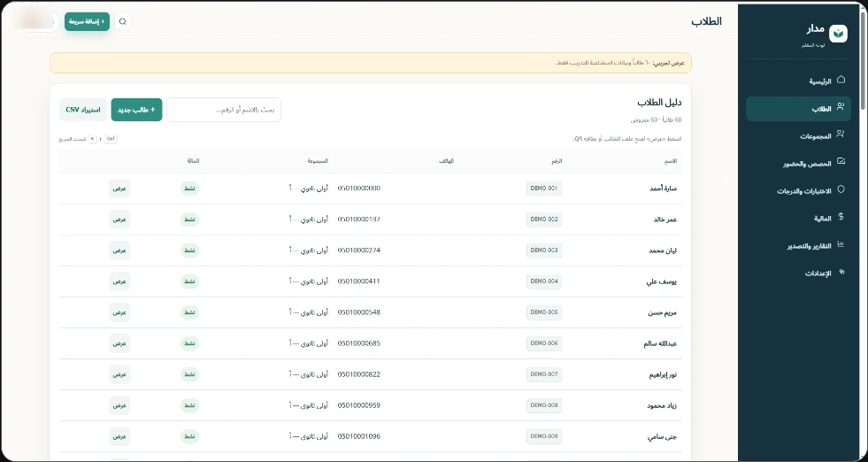868x462 pixels.
Task: Open the blurred user profile chip in the top bar
Action: click(35, 21)
